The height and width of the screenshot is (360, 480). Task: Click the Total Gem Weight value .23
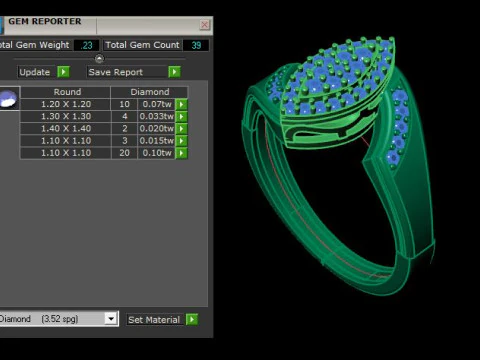point(87,45)
